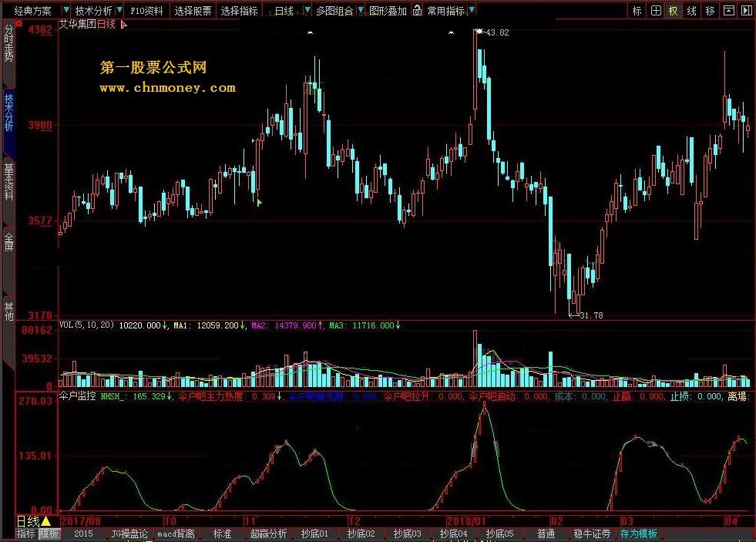Click the 伞户监控 indicator label
This screenshot has width=756, height=542.
point(78,396)
